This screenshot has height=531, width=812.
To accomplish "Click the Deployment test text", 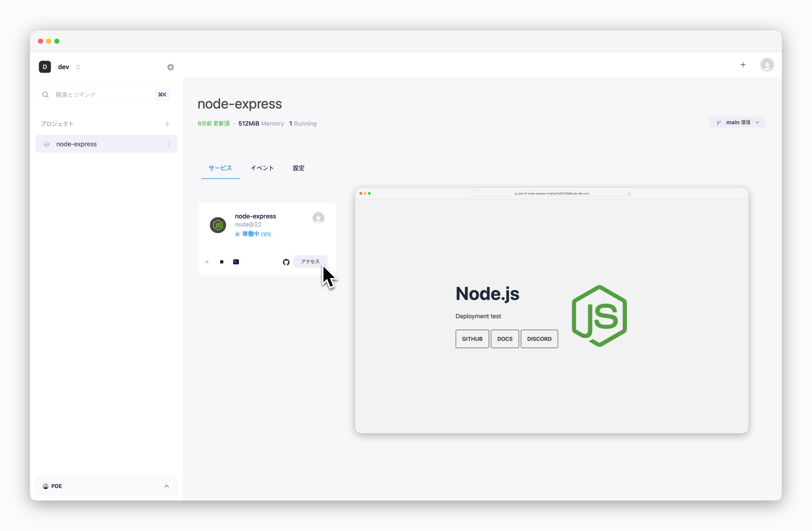I will [x=478, y=316].
